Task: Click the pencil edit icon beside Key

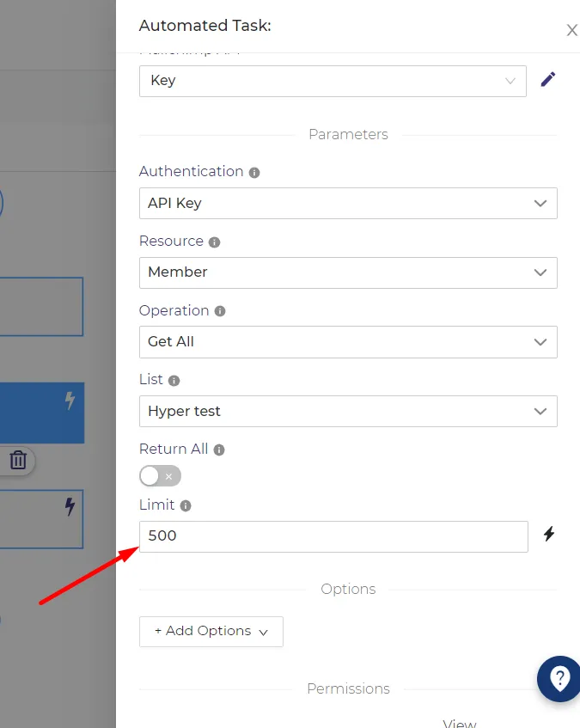Action: (x=548, y=79)
